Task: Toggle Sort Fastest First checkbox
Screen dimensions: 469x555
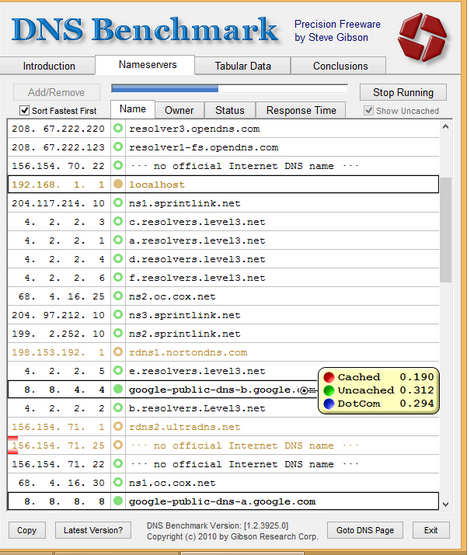Action: 24,110
